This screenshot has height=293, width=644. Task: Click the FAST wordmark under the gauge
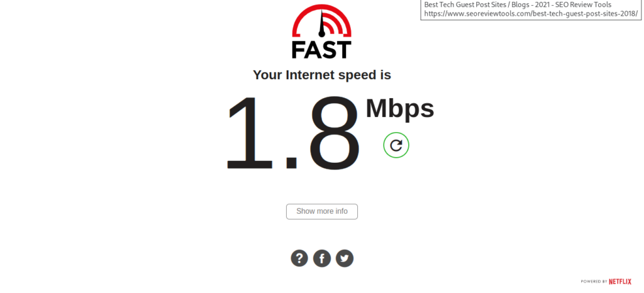321,50
